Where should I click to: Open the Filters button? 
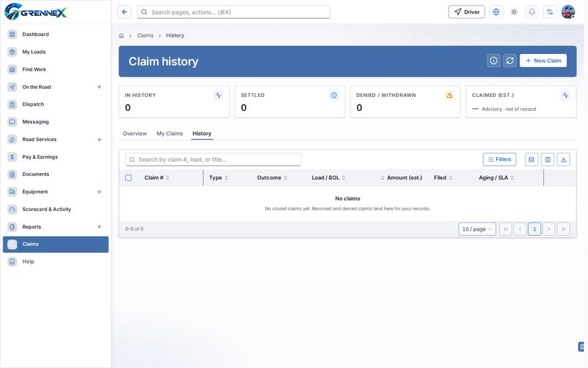pos(499,159)
